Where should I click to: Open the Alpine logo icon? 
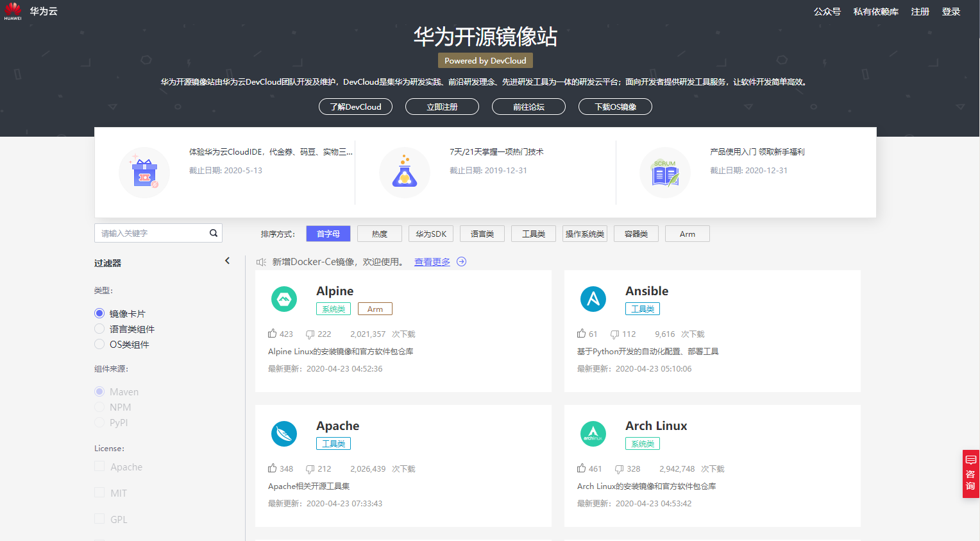coord(284,299)
